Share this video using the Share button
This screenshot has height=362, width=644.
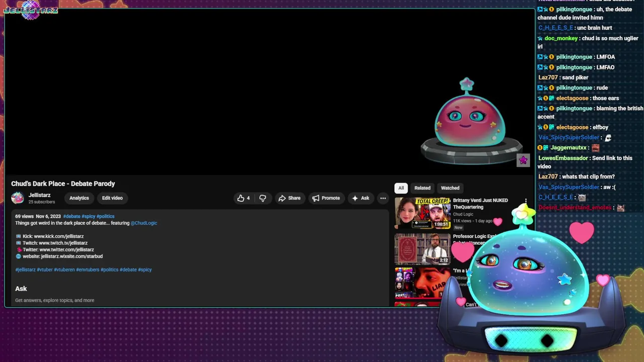tap(289, 198)
